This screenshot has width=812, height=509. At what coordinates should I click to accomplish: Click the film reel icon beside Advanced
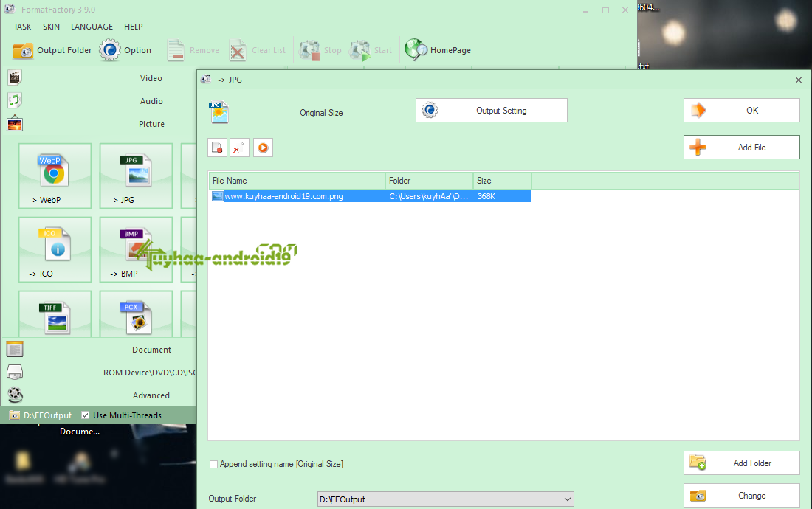click(x=15, y=395)
